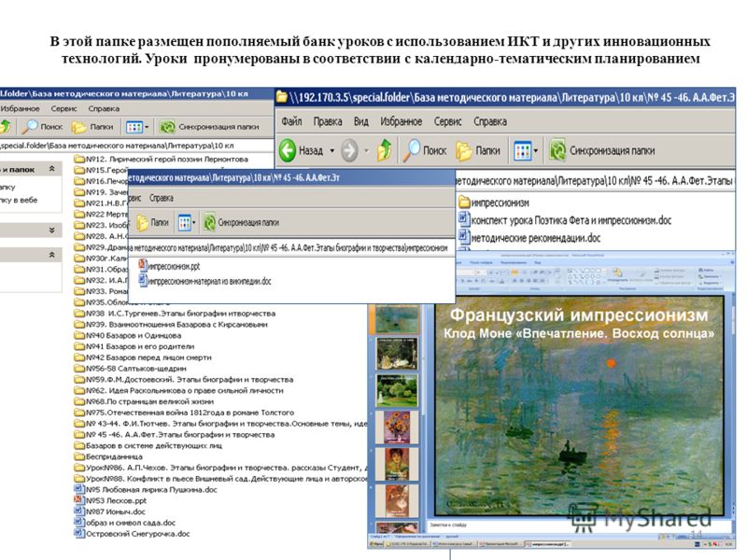Open №87 Ионыч.doc file
The width and height of the screenshot is (747, 560).
(x=109, y=511)
